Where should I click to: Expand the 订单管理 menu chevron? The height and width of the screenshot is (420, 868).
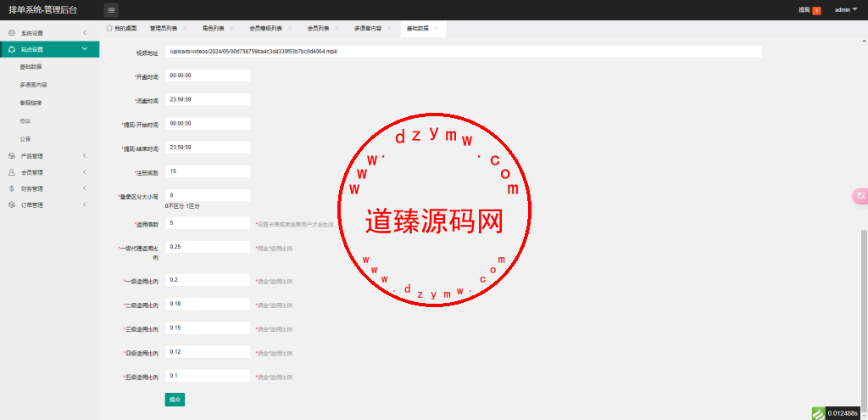[x=85, y=205]
